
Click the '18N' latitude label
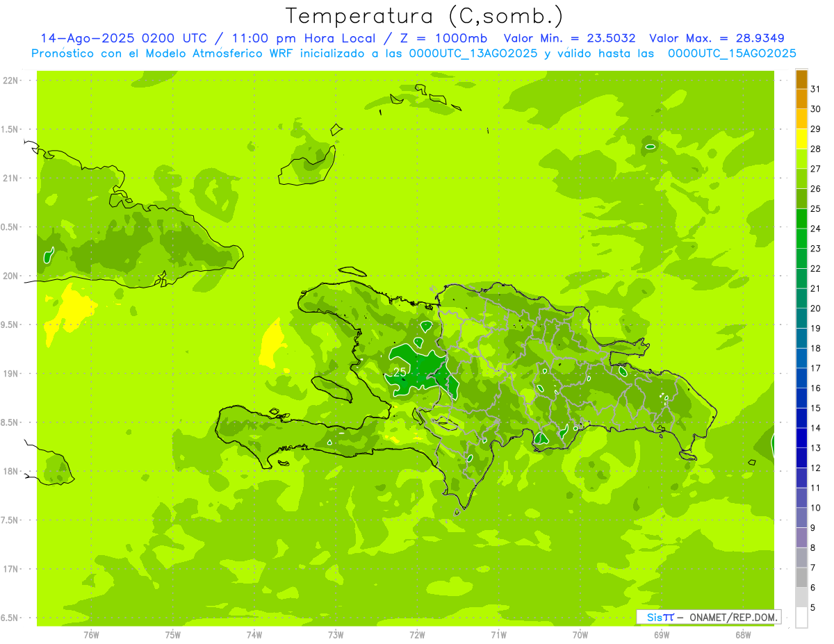point(11,472)
